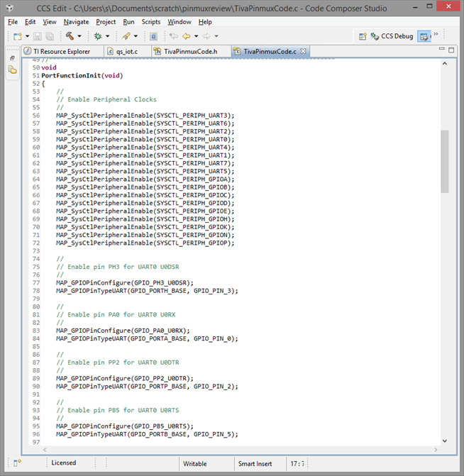Switch to the TivaPinmuxCode.h tab
The width and height of the screenshot is (464, 476).
(190, 52)
